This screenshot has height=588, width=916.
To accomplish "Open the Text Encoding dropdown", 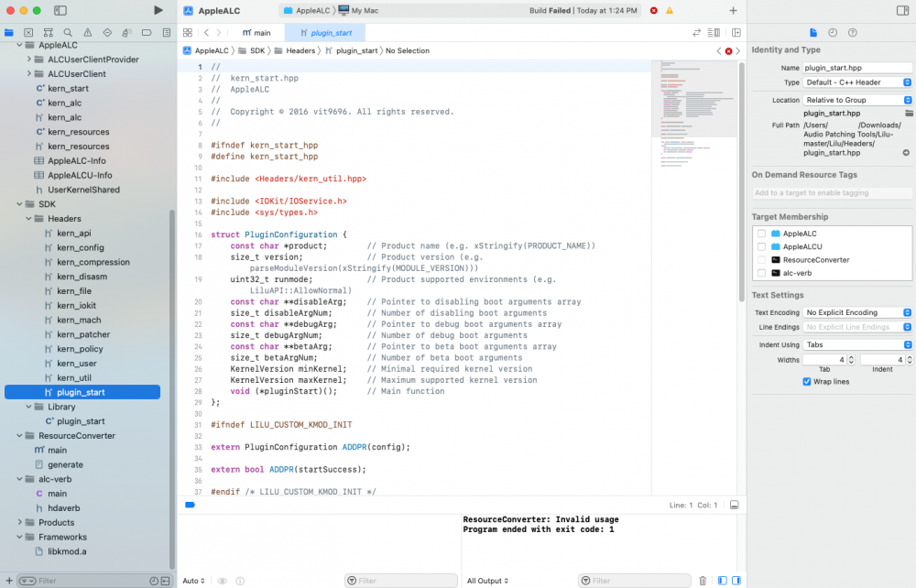I will click(x=857, y=312).
